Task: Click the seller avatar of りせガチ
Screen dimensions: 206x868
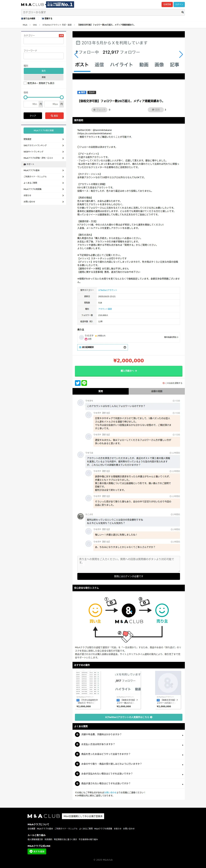Action: click(81, 337)
